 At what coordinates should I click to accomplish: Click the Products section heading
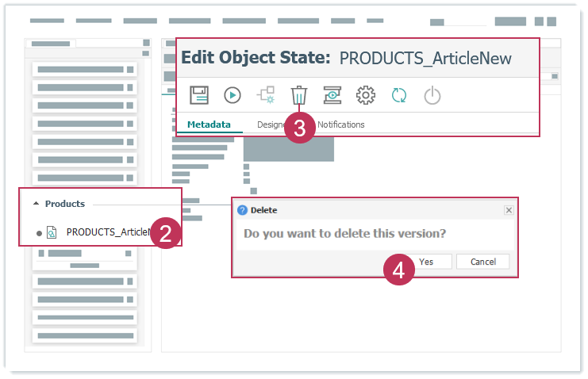[65, 204]
